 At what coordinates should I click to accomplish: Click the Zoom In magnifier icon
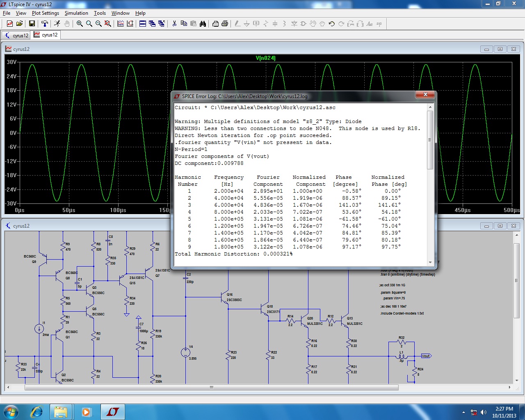80,24
